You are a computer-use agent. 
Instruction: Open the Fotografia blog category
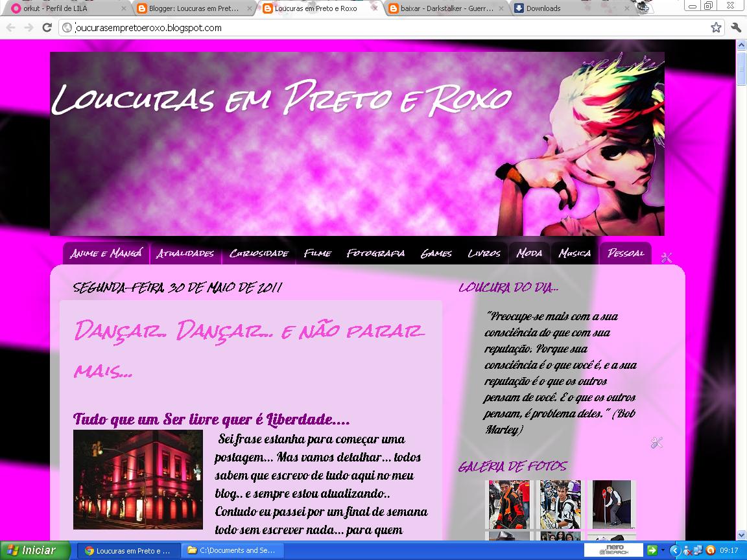click(375, 253)
